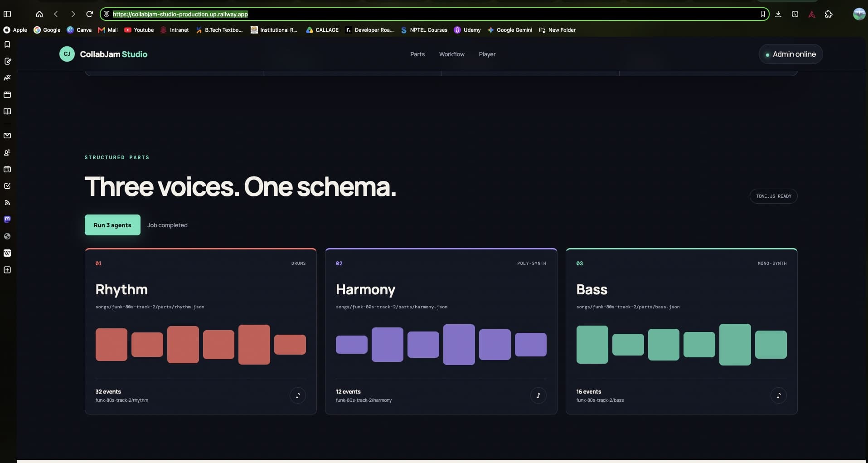Open browser history clock icon
Image resolution: width=868 pixels, height=463 pixels.
tap(795, 14)
